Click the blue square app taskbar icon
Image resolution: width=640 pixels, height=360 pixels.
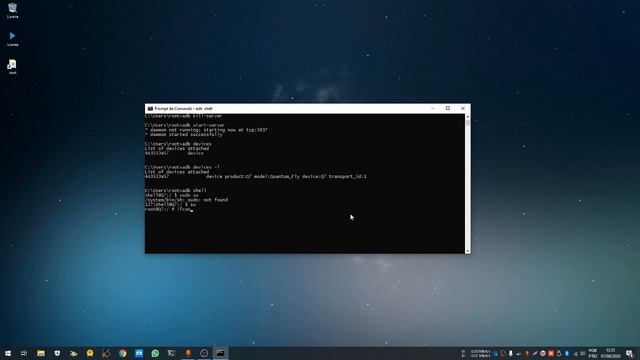coord(139,353)
